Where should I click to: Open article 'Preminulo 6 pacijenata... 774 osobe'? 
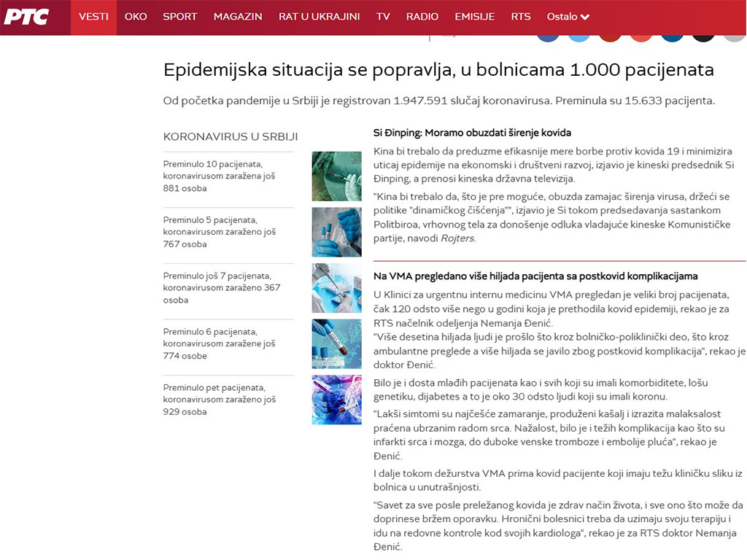click(x=219, y=343)
